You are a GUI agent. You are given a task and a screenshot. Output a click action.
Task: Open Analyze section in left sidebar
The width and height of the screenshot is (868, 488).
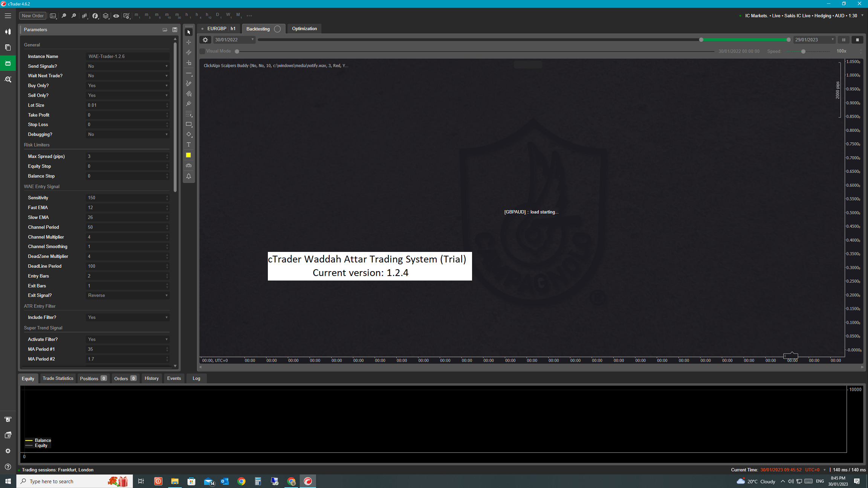(8, 79)
